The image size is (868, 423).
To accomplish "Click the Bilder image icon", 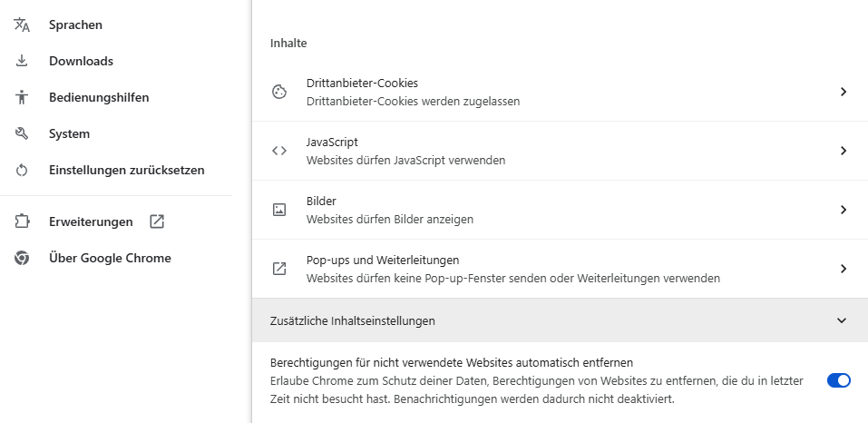I will point(279,210).
